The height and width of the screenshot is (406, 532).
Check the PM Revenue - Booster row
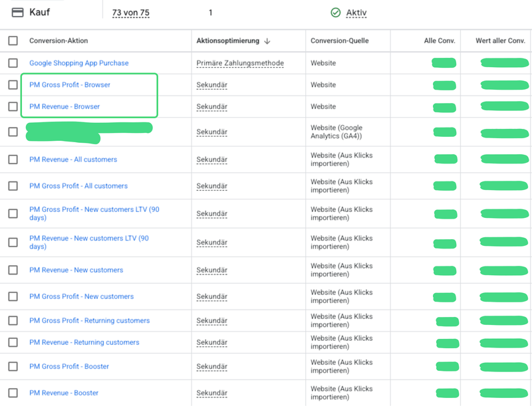[13, 393]
